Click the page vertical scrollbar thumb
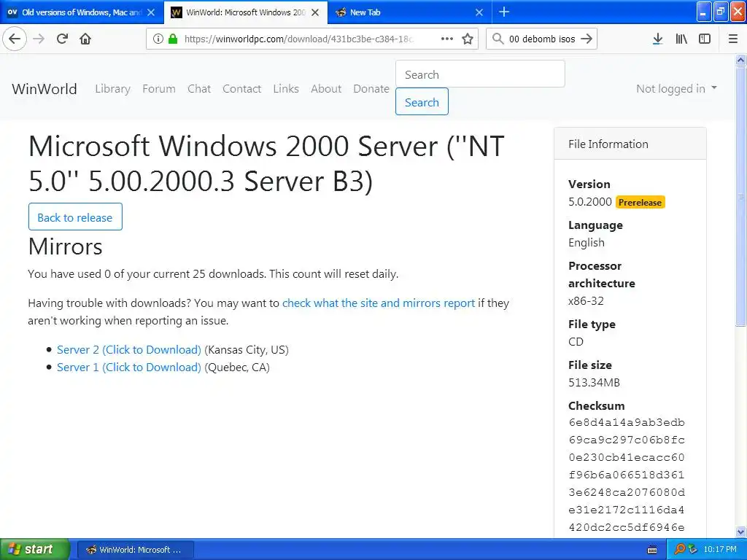Viewport: 747px width, 560px height. [740, 196]
